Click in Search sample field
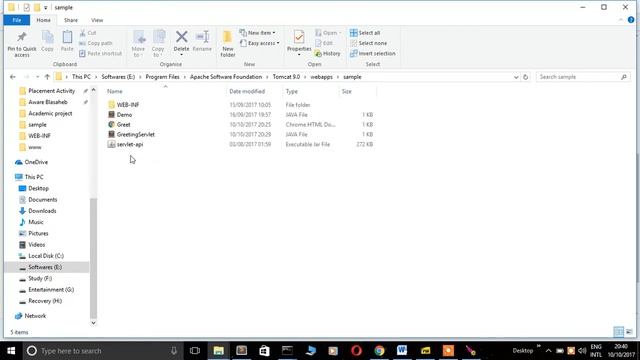The image size is (640, 360). click(577, 77)
